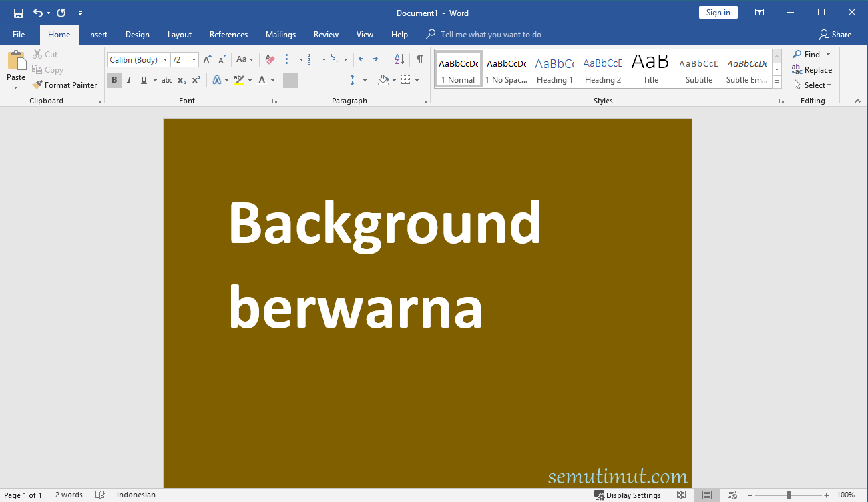Open the font name dropdown

pos(165,60)
